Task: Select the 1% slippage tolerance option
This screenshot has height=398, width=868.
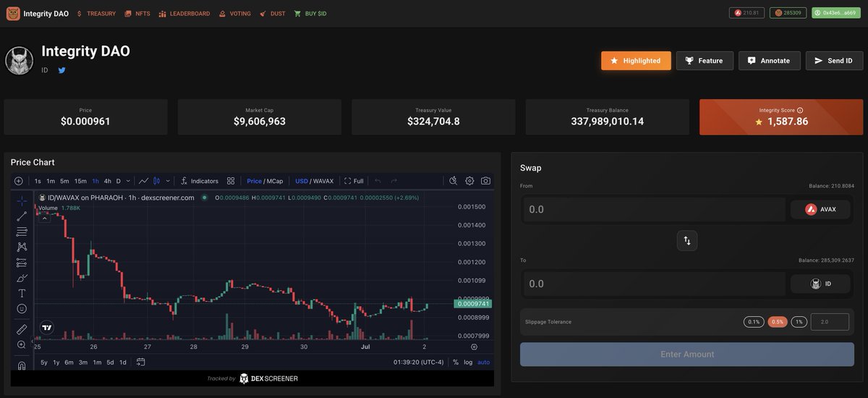Action: coord(799,322)
